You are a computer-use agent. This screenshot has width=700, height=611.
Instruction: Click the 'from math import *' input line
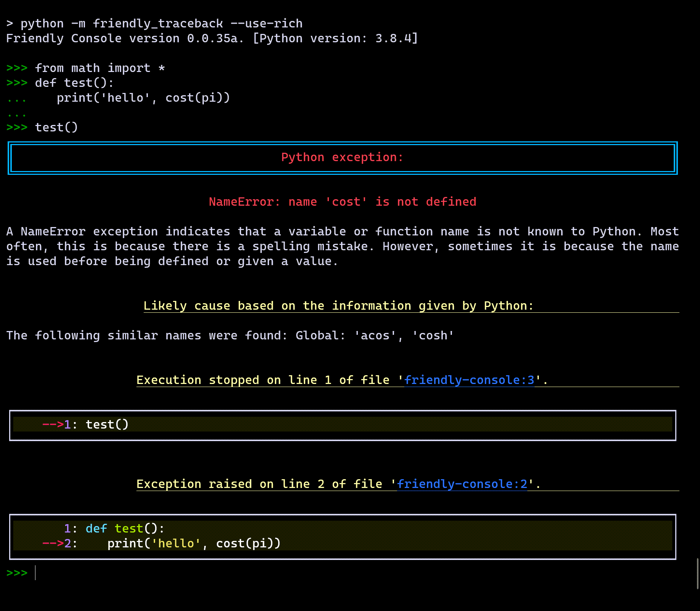pyautogui.click(x=100, y=68)
